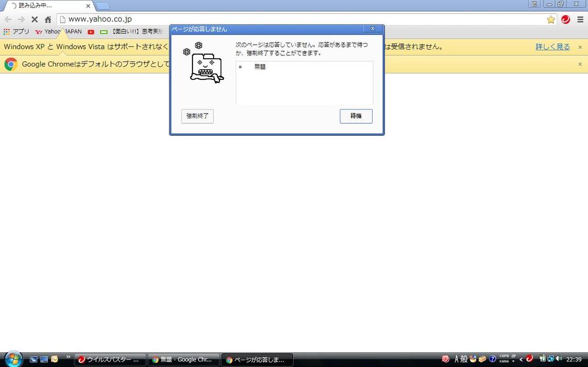The width and height of the screenshot is (588, 367).
Task: Dismiss the Windows XP/Vista support infobar
Action: (x=580, y=47)
